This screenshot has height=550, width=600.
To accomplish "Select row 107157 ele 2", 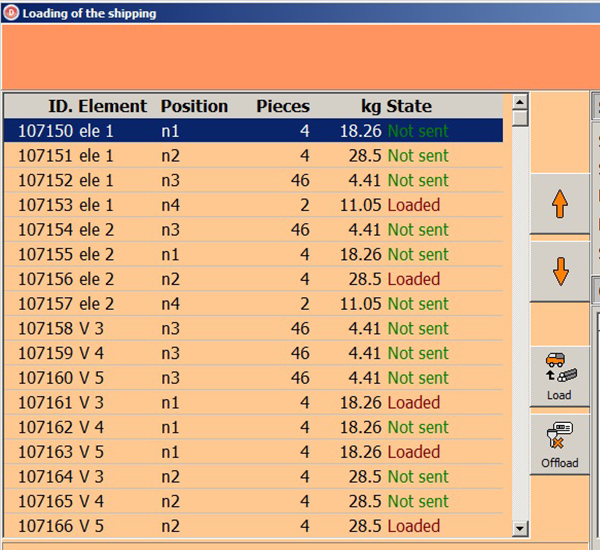I will (x=253, y=304).
